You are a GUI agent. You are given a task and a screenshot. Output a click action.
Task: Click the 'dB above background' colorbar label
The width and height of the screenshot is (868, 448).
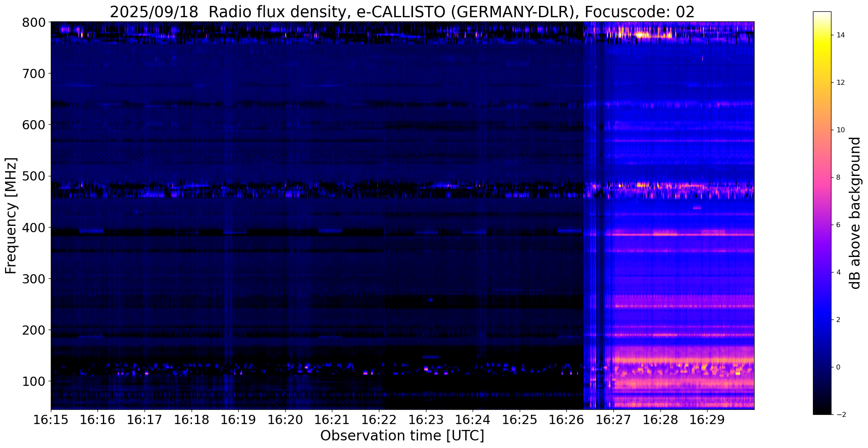(x=855, y=213)
